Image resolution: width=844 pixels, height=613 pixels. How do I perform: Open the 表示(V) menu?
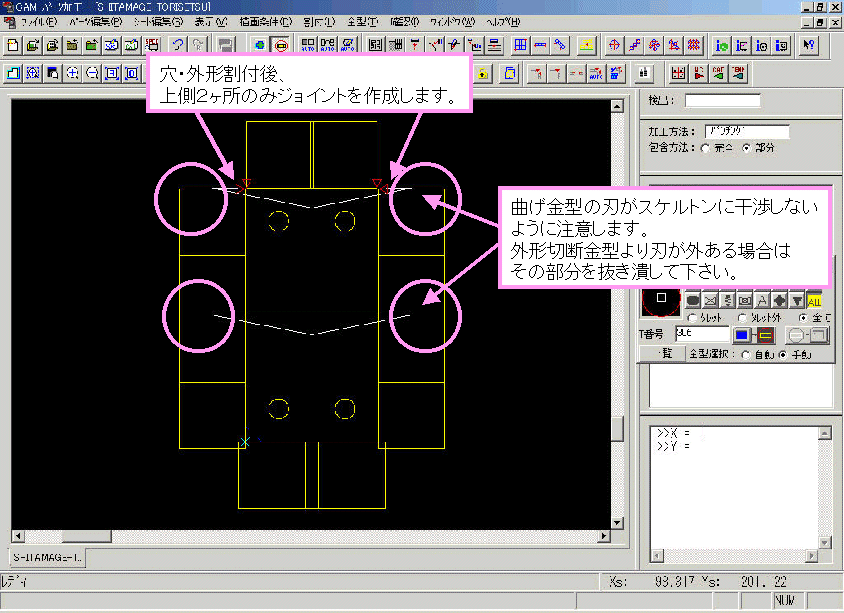(x=210, y=22)
